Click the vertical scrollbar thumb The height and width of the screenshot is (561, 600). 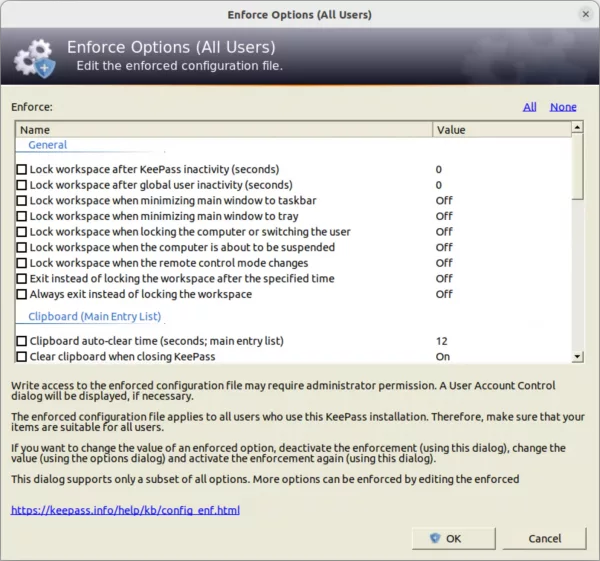(577, 166)
